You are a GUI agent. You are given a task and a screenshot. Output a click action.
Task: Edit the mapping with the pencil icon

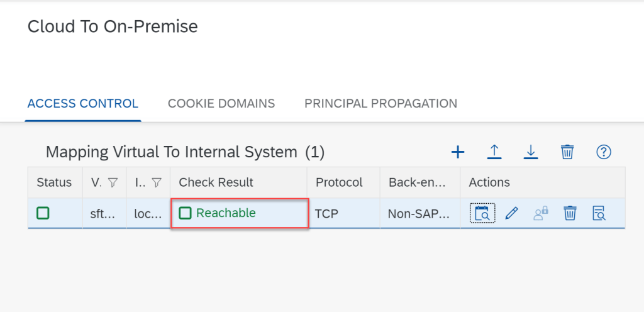[x=511, y=214]
